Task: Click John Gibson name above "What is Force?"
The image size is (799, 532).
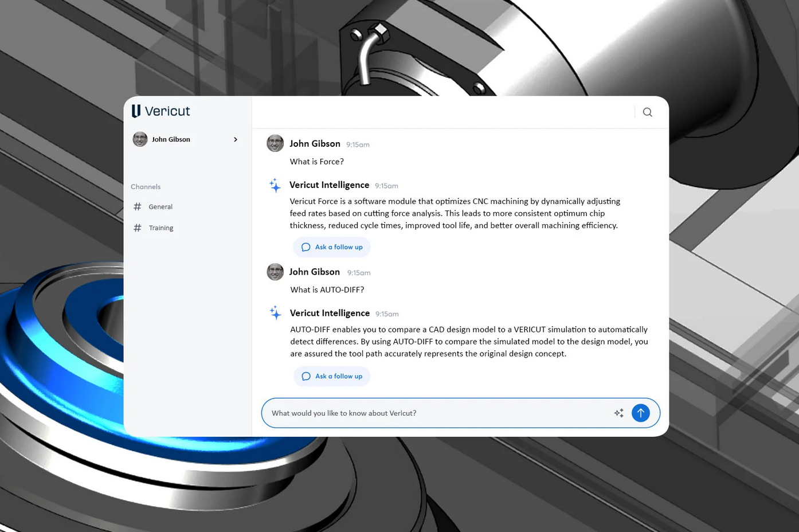Action: pos(315,144)
